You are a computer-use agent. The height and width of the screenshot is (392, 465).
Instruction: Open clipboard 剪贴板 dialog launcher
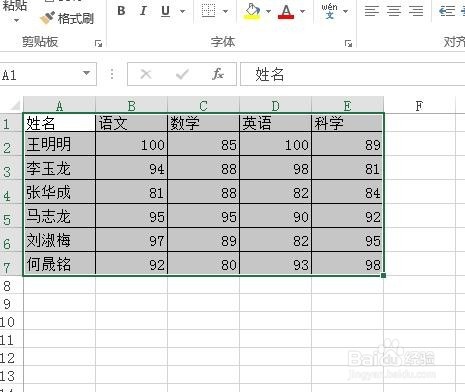click(98, 43)
